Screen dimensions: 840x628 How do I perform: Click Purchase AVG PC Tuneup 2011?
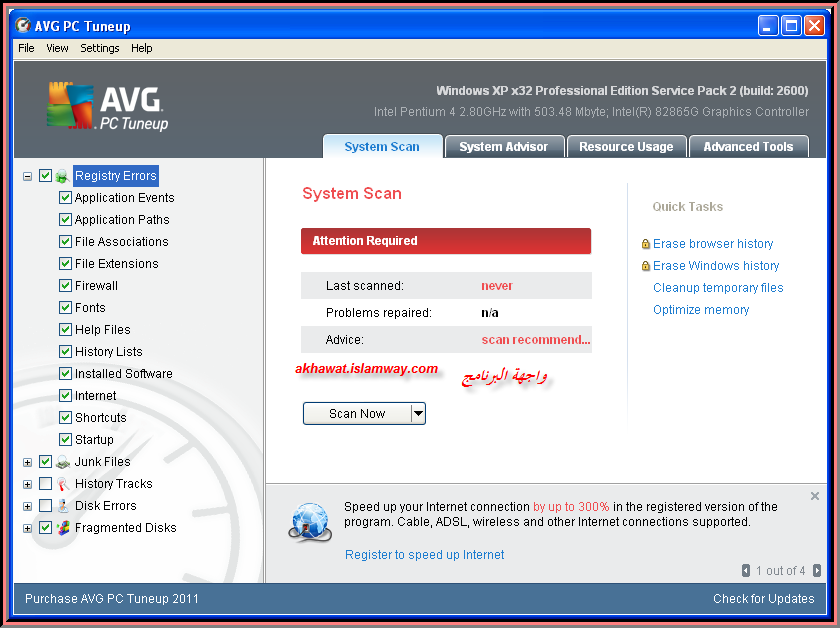[111, 599]
